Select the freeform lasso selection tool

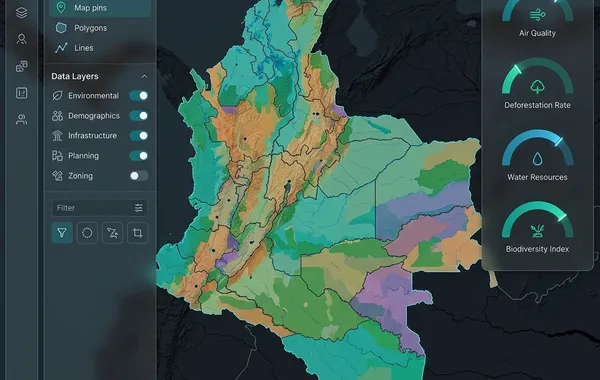[x=112, y=233]
